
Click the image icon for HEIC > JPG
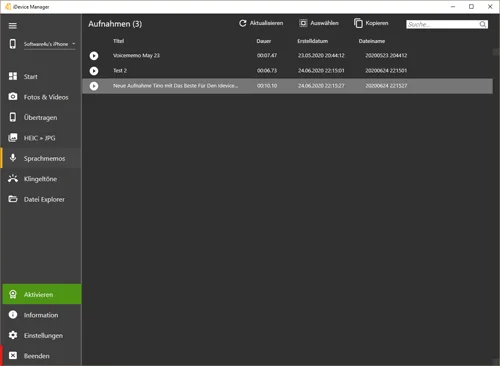[13, 138]
